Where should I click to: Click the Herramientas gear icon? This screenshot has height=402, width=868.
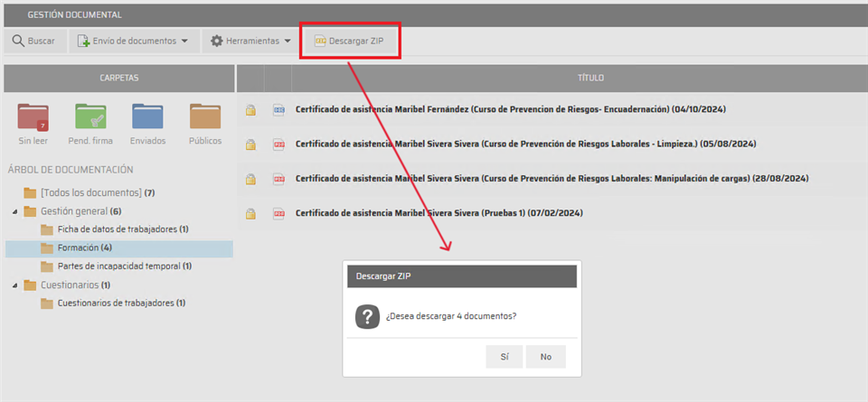tap(216, 41)
